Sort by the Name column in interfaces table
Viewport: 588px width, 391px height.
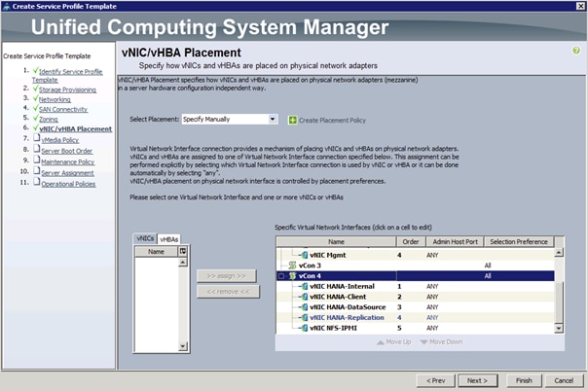tap(336, 242)
